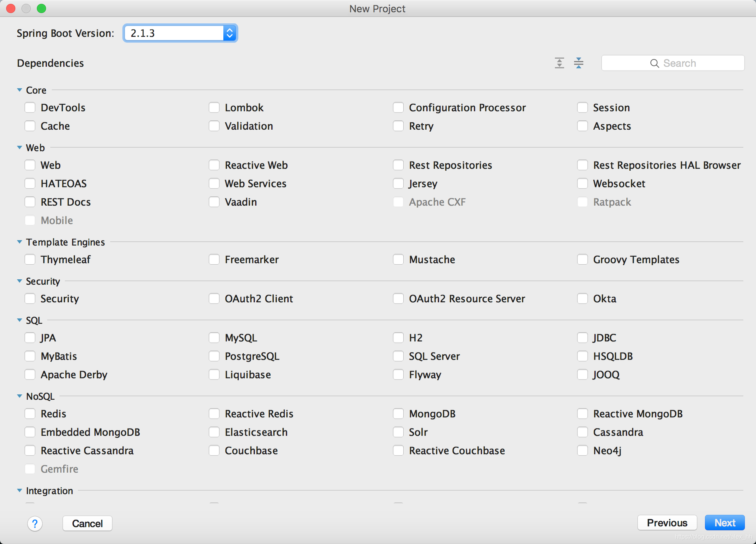Enable the Flyway checkbox
This screenshot has height=544, width=756.
398,374
